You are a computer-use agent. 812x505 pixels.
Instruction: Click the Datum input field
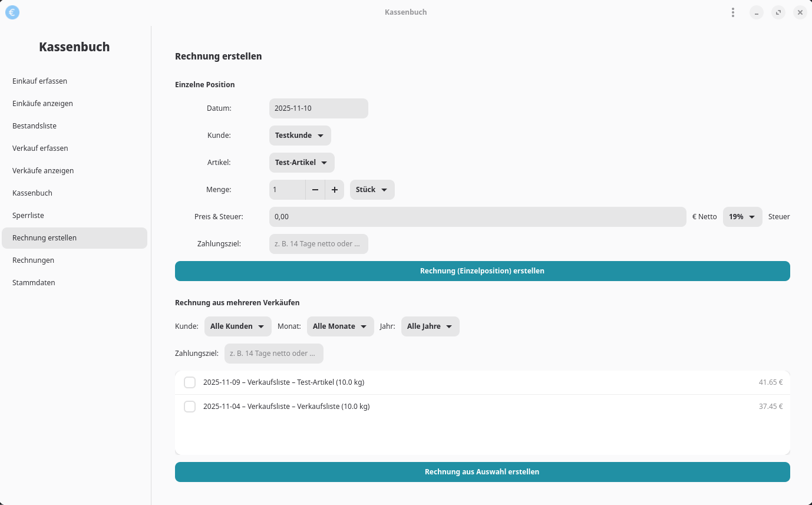point(318,108)
